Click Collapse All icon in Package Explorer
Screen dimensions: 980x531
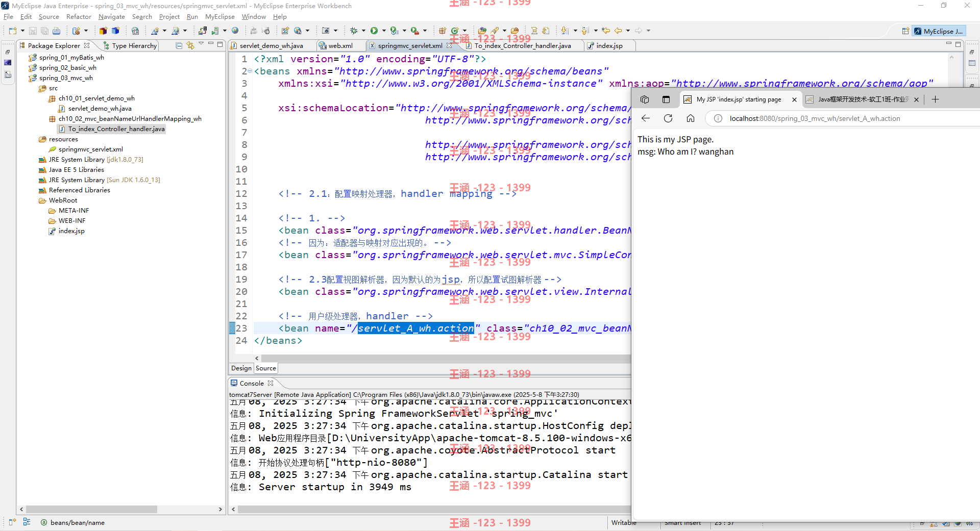pos(179,45)
